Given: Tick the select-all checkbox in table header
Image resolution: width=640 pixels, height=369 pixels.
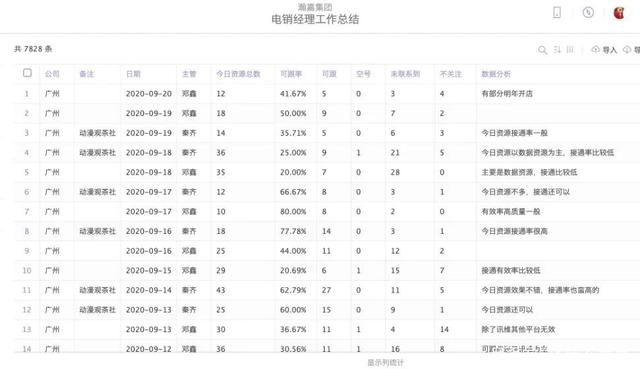Looking at the screenshot, I should pos(27,73).
